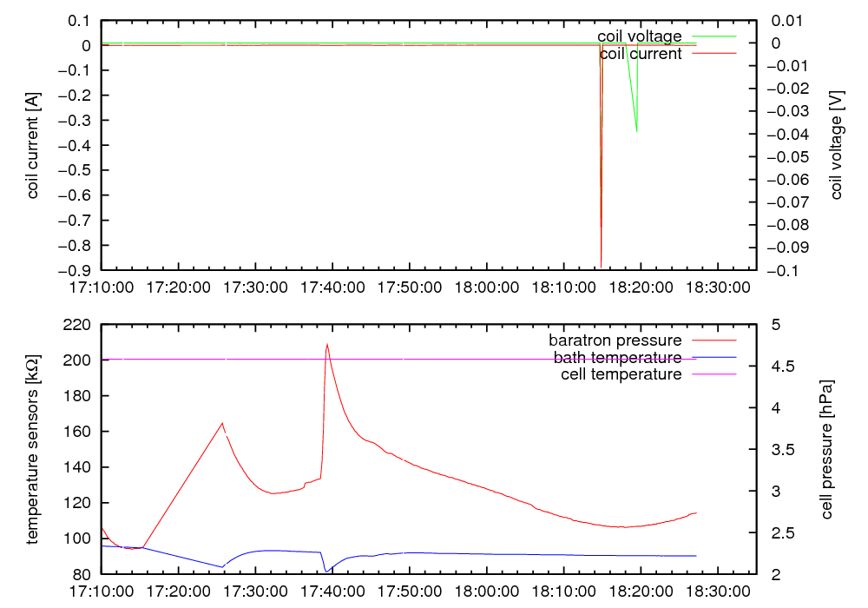This screenshot has height=608, width=868.
Task: Click the red baratron pressure legend line sample
Action: coord(713,340)
